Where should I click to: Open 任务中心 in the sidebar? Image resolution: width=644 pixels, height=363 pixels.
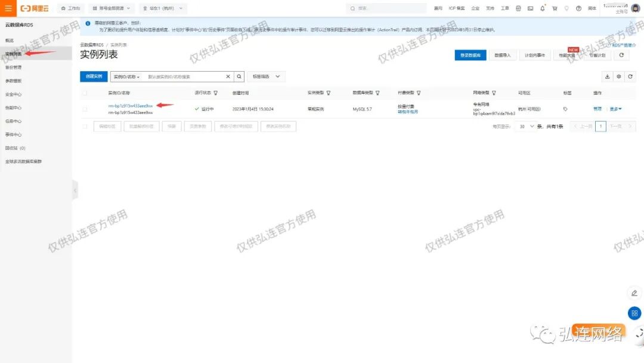(x=13, y=121)
